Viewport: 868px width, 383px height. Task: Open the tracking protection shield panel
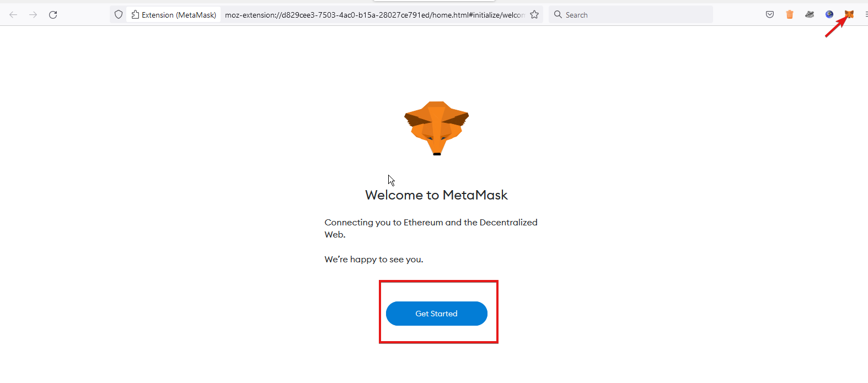click(119, 14)
